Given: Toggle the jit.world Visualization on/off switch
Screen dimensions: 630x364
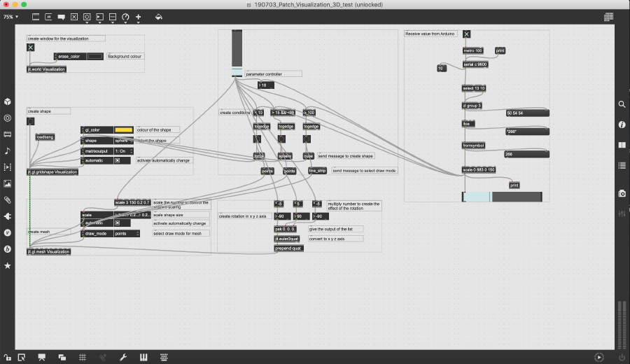Looking at the screenshot, I should click(x=31, y=48).
